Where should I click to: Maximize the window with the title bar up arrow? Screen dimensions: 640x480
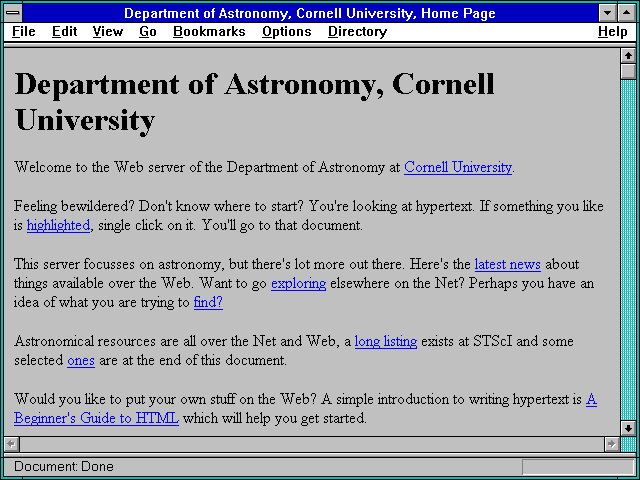pyautogui.click(x=627, y=13)
